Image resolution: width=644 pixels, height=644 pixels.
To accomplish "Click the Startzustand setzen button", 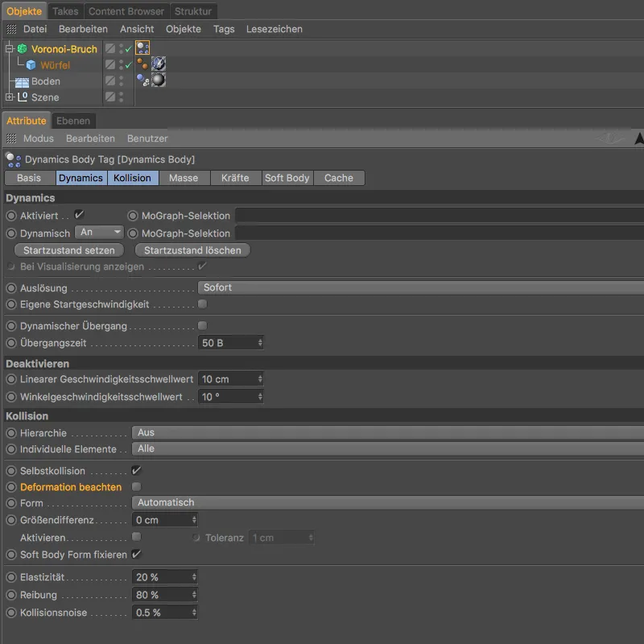I will pos(69,250).
